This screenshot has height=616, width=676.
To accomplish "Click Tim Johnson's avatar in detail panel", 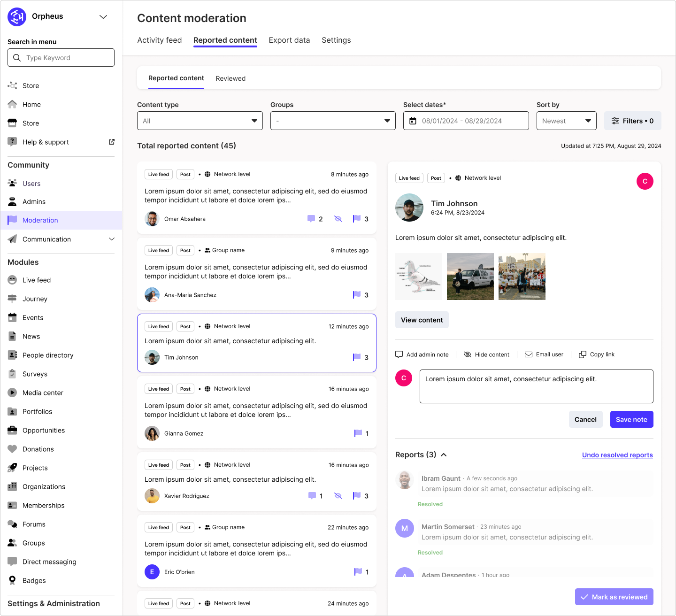I will click(x=409, y=208).
